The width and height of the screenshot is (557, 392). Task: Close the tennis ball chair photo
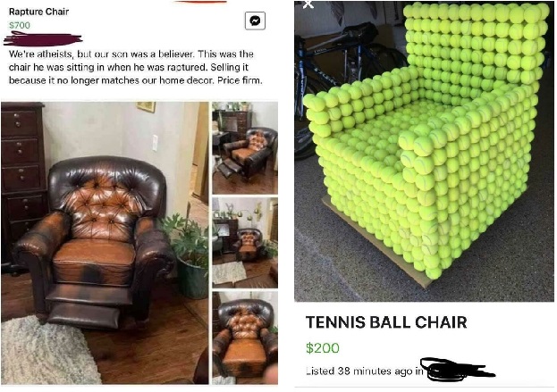coord(308,4)
